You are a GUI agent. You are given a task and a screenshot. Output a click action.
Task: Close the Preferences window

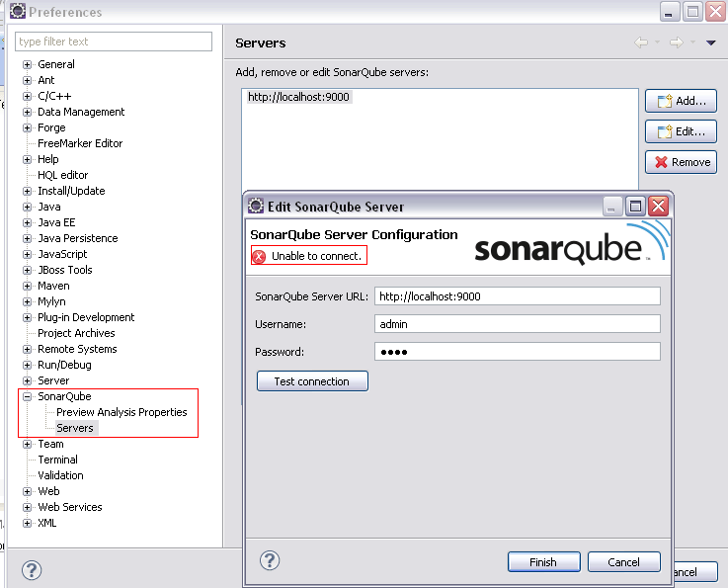pyautogui.click(x=716, y=12)
